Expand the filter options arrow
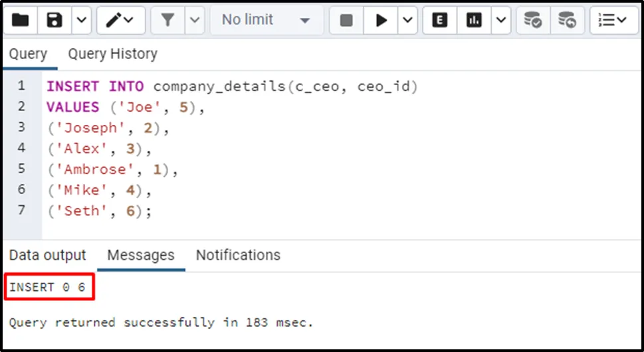644x352 pixels. coord(194,21)
